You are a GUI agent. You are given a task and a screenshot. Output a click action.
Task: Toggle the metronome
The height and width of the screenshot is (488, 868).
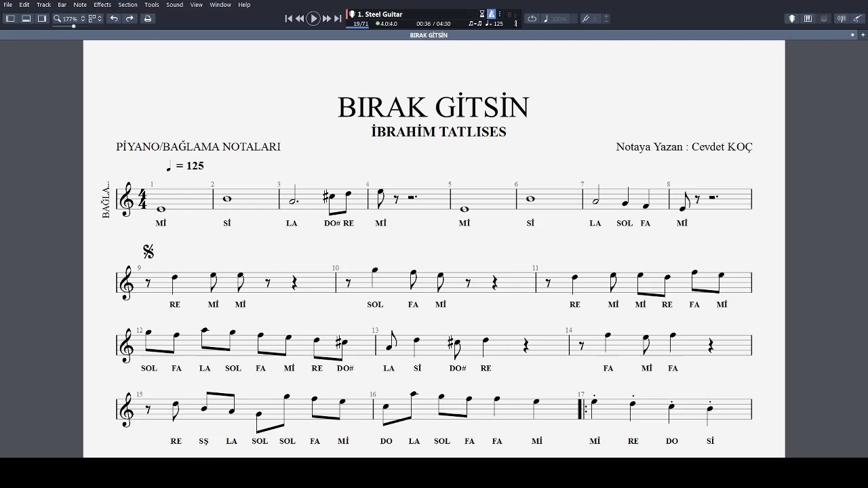pyautogui.click(x=492, y=14)
